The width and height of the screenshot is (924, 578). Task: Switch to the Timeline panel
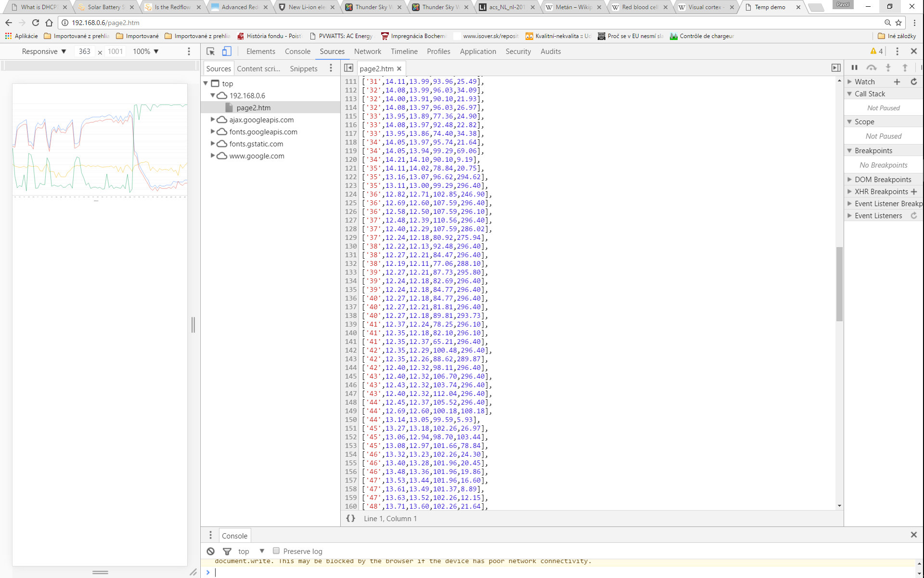click(404, 52)
